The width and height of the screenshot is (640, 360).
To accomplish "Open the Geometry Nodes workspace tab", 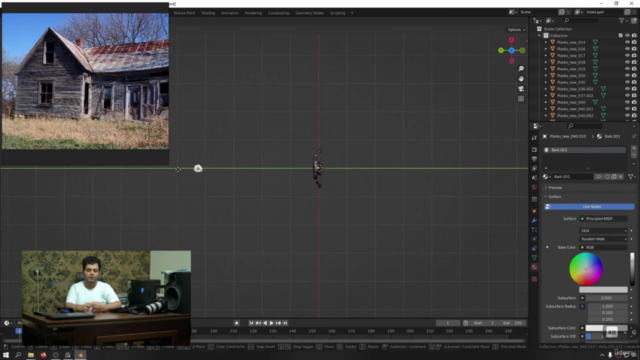I will pyautogui.click(x=310, y=13).
